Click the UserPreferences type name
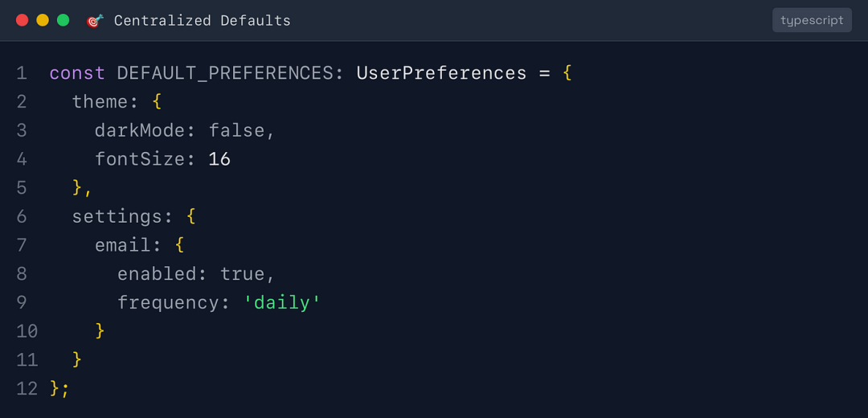 point(441,73)
